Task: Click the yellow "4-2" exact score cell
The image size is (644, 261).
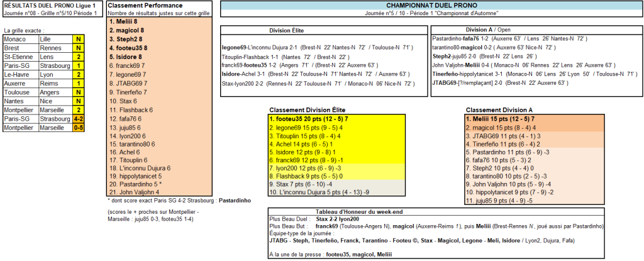Action: 78,118
